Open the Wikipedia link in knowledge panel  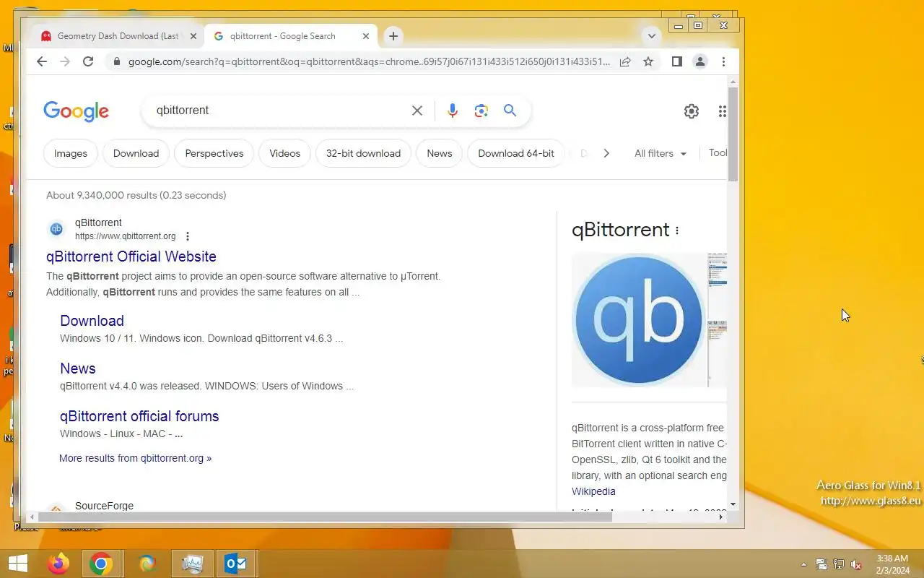[593, 491]
